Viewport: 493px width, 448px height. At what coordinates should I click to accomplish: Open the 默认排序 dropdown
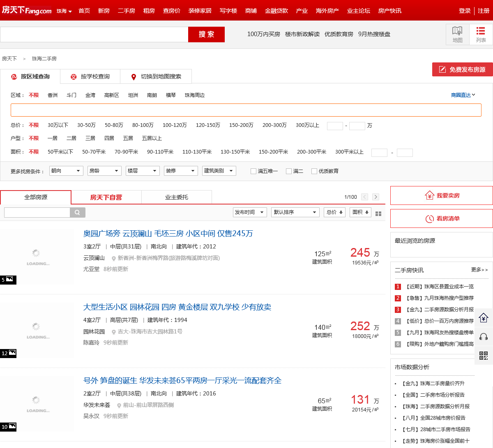coord(295,212)
